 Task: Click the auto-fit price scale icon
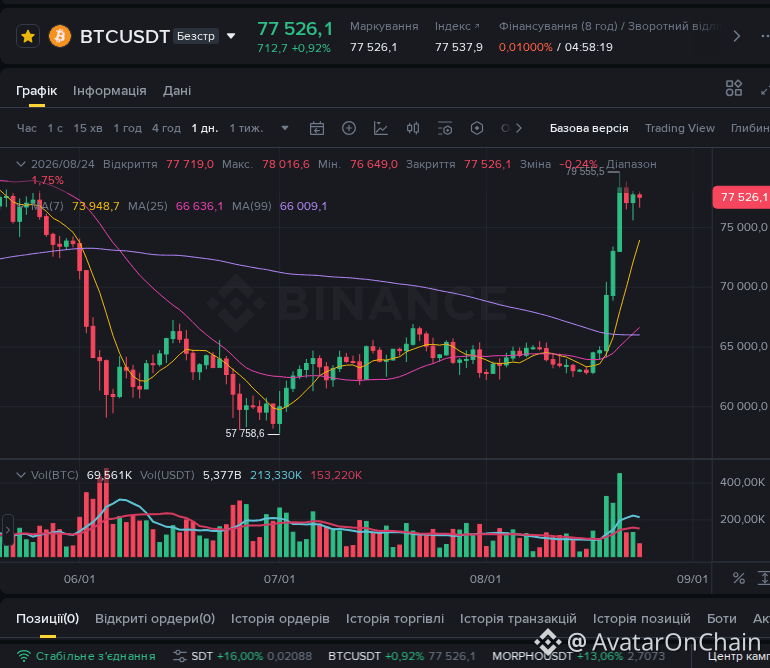point(764,578)
